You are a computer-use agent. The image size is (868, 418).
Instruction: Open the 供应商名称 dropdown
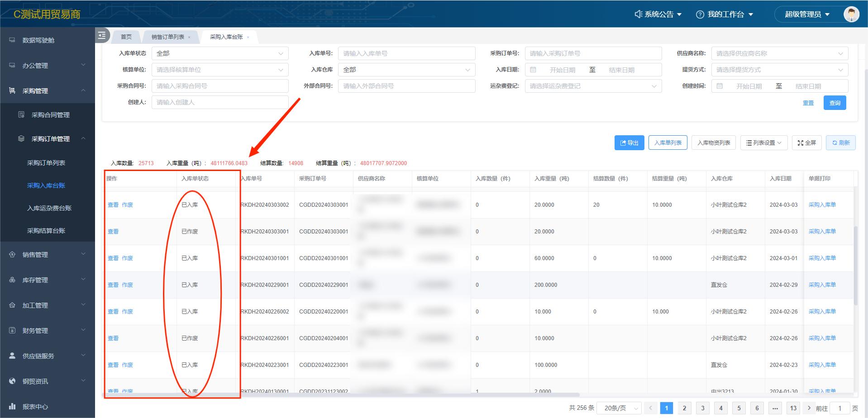pyautogui.click(x=779, y=53)
